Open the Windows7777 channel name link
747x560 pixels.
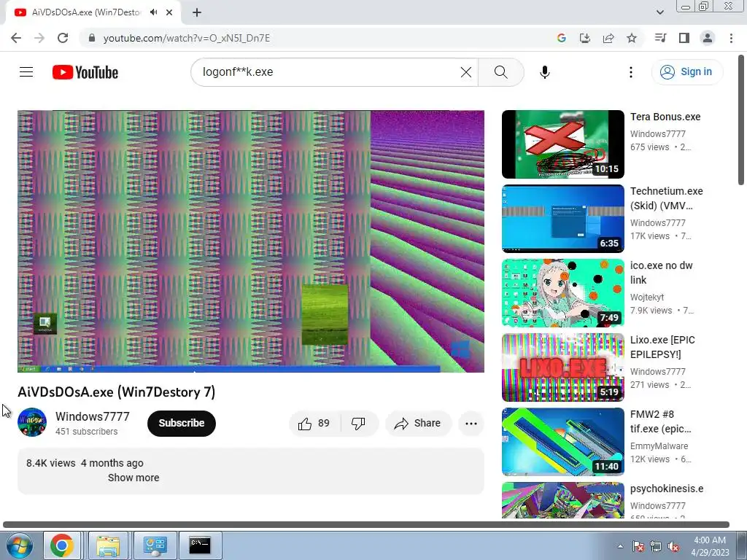[x=93, y=416]
